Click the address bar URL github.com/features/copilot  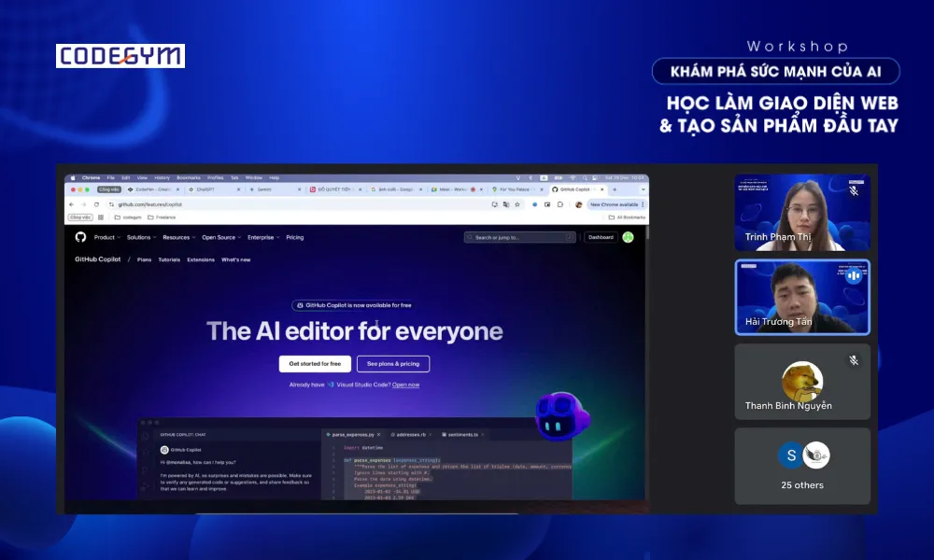point(150,204)
